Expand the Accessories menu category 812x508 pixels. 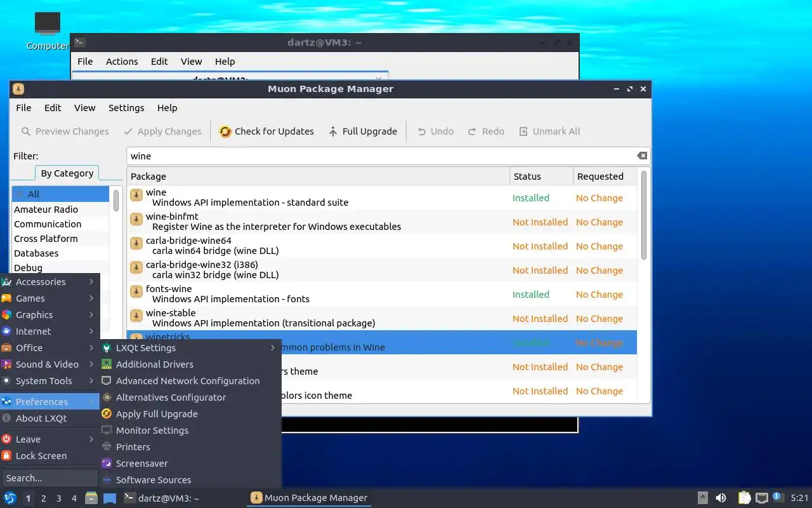(49, 282)
